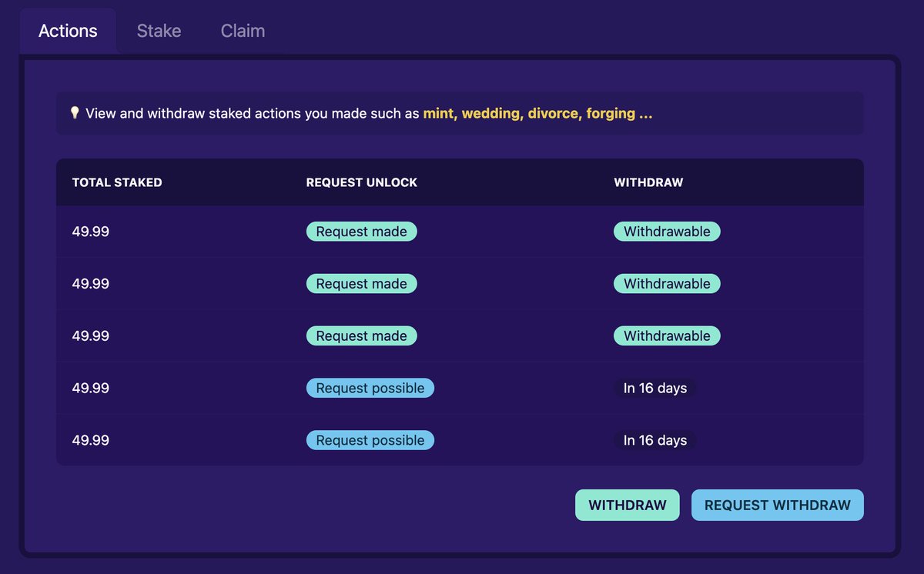Click the fourth row's 49.99 amount
The image size is (924, 574).
click(x=91, y=389)
